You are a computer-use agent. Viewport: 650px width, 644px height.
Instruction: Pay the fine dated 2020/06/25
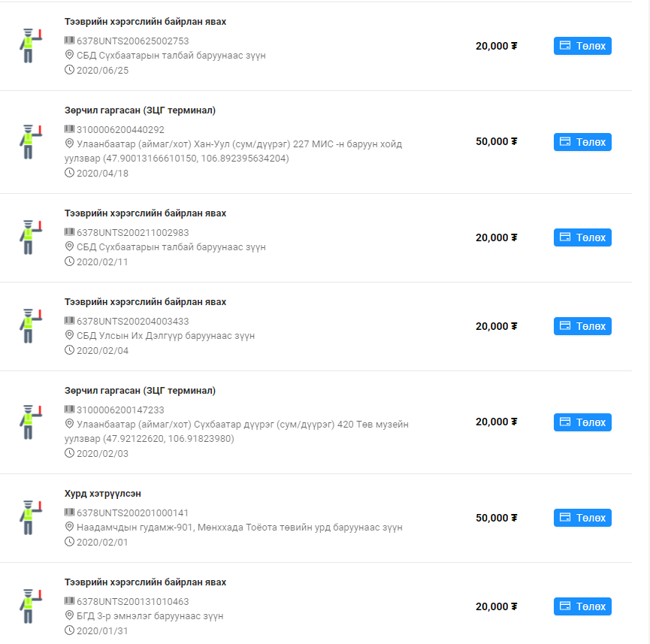click(582, 46)
